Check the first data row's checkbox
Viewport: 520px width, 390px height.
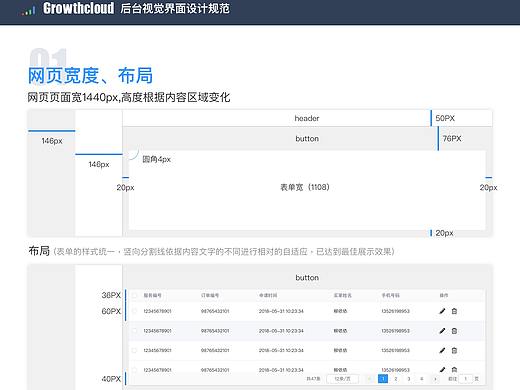[134, 311]
